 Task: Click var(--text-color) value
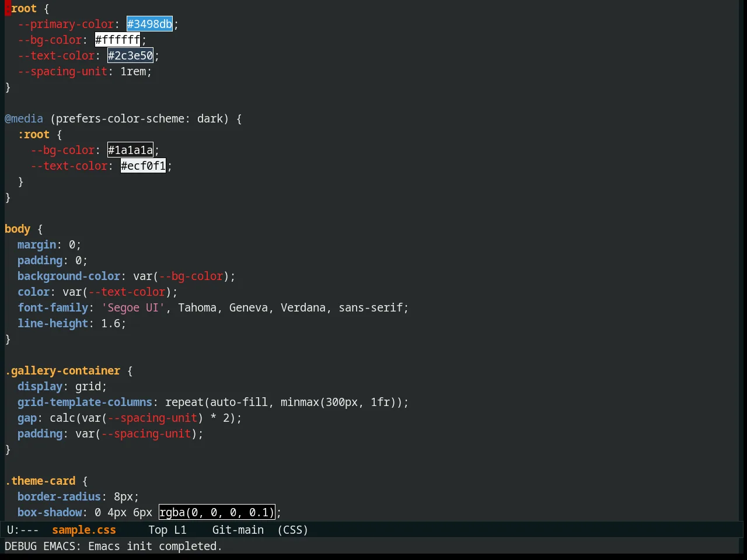point(117,292)
